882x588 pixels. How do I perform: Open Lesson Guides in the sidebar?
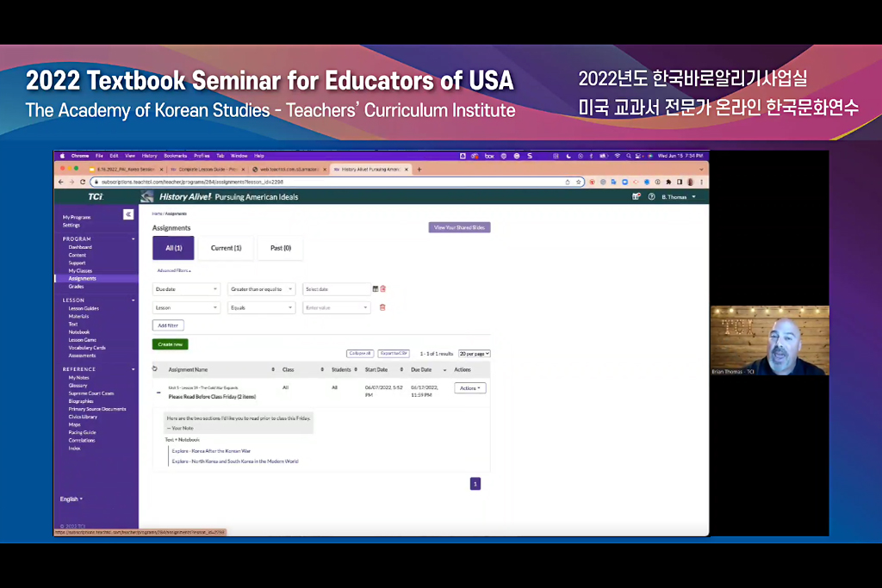(84, 308)
